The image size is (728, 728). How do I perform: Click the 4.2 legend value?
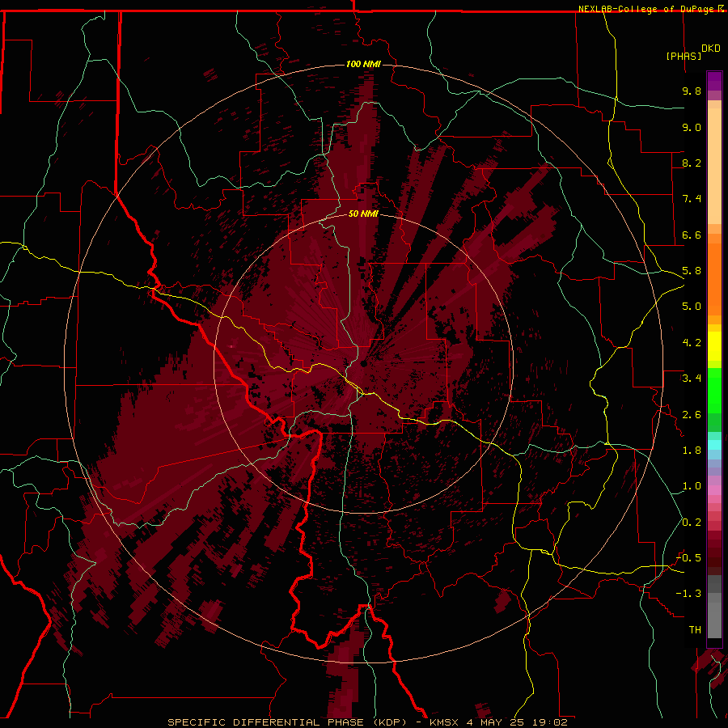tap(692, 343)
